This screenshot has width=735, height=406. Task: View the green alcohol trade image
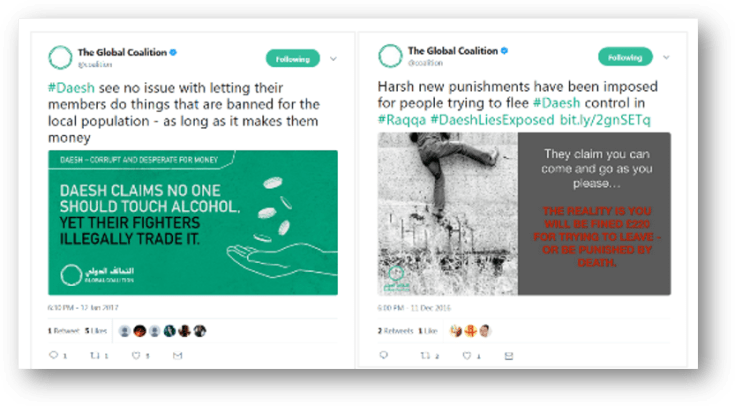[193, 222]
